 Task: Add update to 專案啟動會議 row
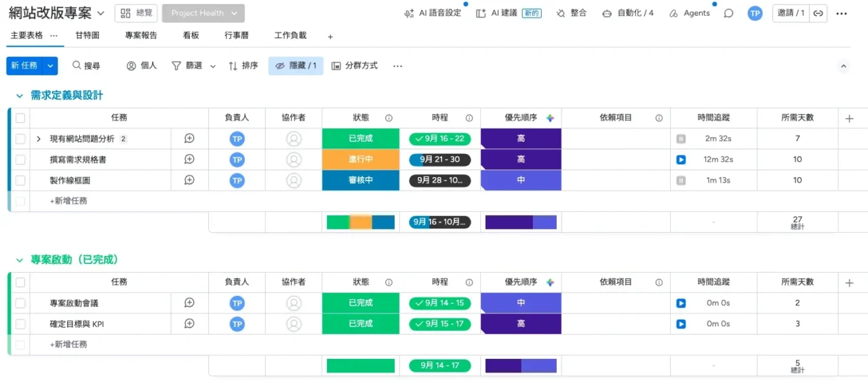190,303
